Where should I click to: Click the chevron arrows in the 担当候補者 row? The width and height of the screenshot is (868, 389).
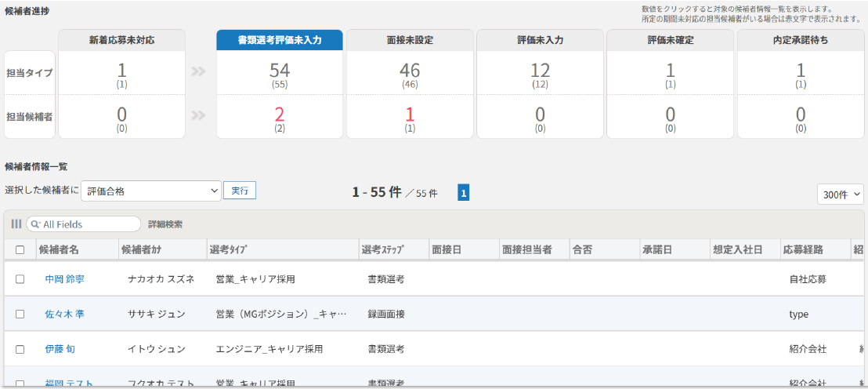click(201, 116)
